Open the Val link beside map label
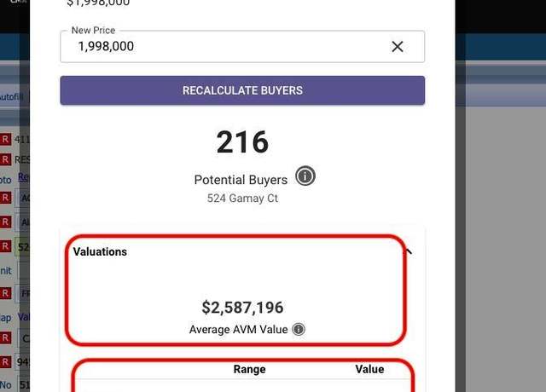Viewport: 546px width, 392px height. point(23,317)
